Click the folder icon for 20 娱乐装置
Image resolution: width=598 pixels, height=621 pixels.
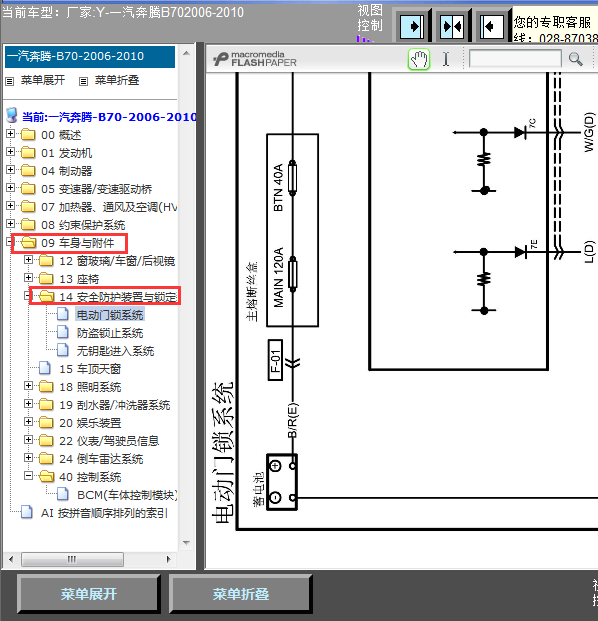[x=46, y=423]
